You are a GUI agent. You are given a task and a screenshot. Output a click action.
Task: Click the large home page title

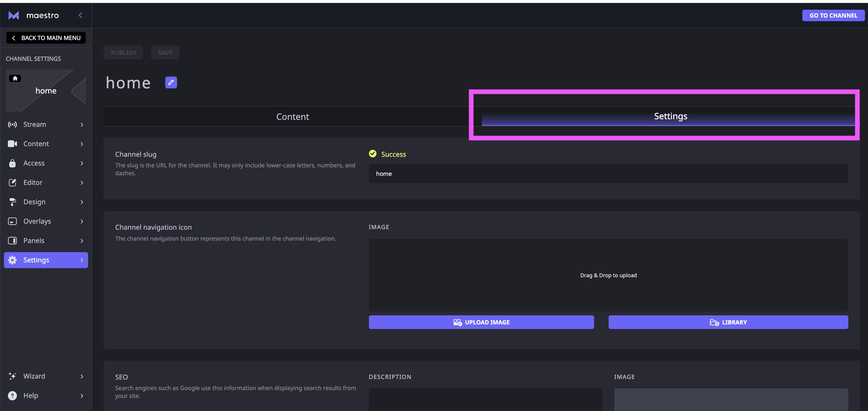128,83
